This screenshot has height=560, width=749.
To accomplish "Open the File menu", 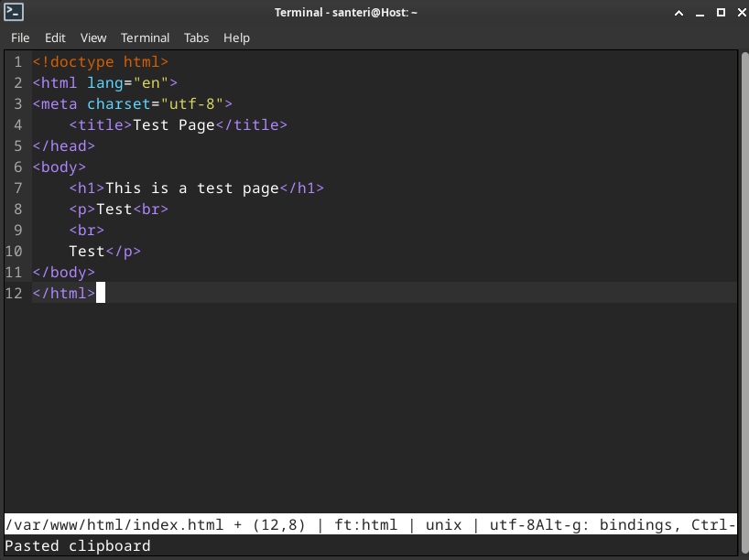I will 20,38.
